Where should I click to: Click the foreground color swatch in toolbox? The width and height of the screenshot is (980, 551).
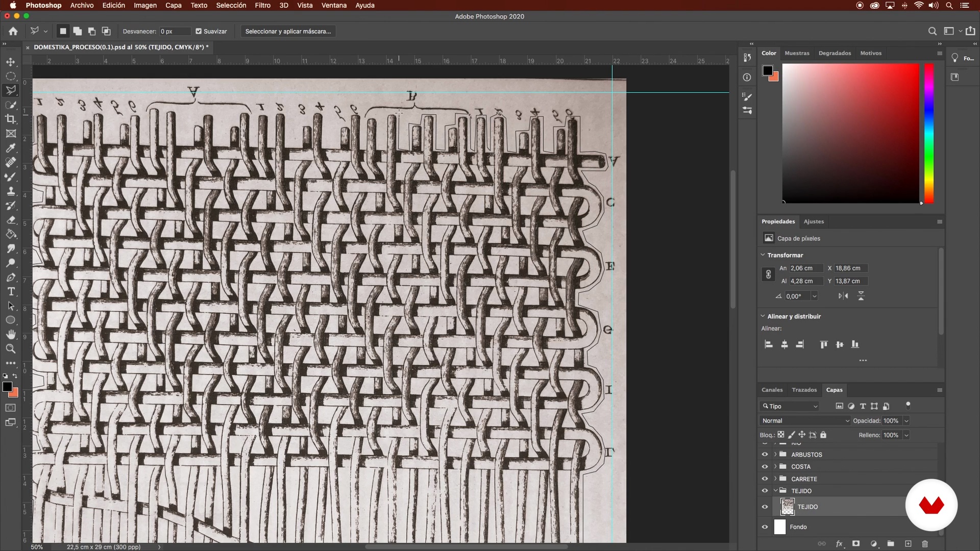[x=8, y=387]
